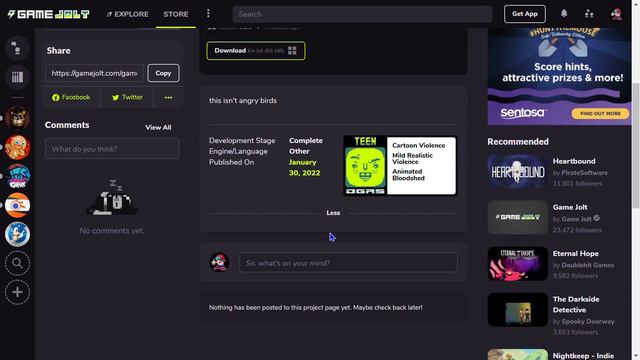This screenshot has width=640, height=360.
Task: Open The Darkside Detective thumbnail
Action: [518, 310]
